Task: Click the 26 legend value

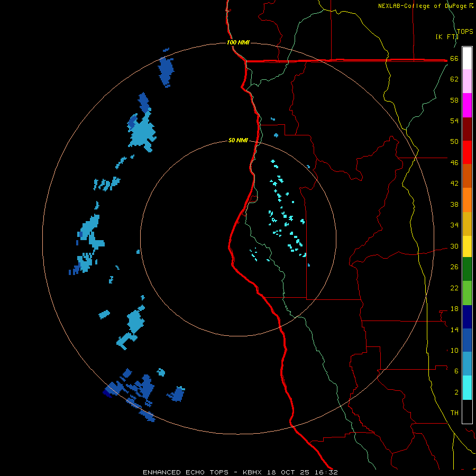Action: point(454,267)
